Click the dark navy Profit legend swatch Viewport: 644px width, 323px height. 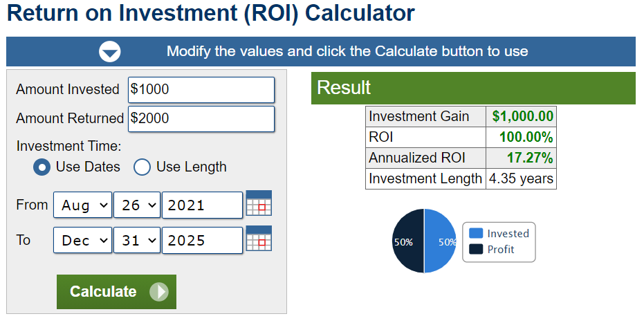coord(476,249)
